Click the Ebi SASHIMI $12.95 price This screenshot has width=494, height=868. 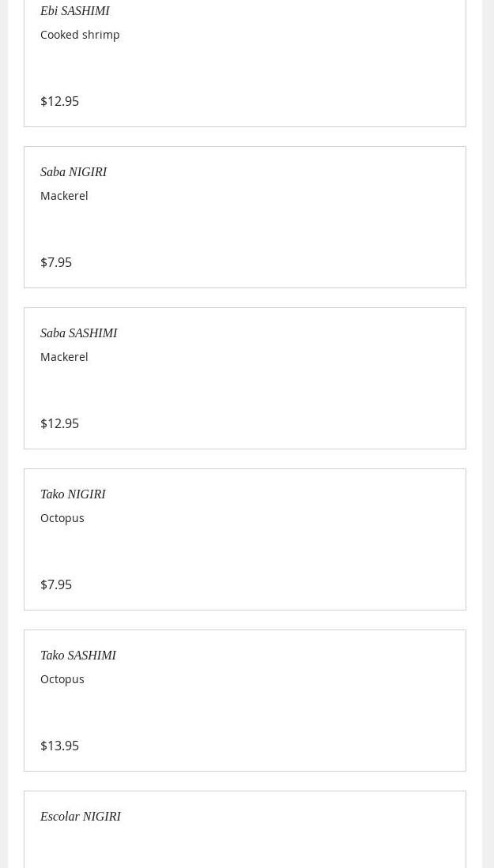point(59,101)
